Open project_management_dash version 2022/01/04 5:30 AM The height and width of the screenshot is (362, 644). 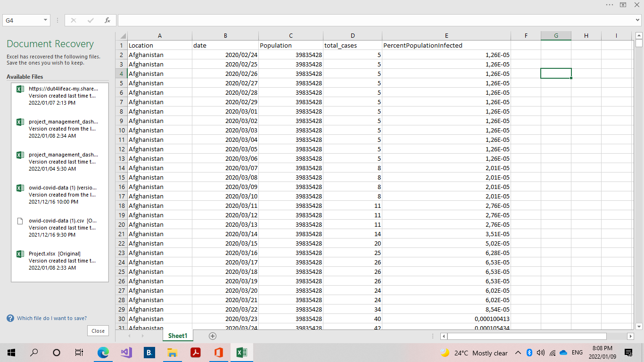(x=60, y=162)
